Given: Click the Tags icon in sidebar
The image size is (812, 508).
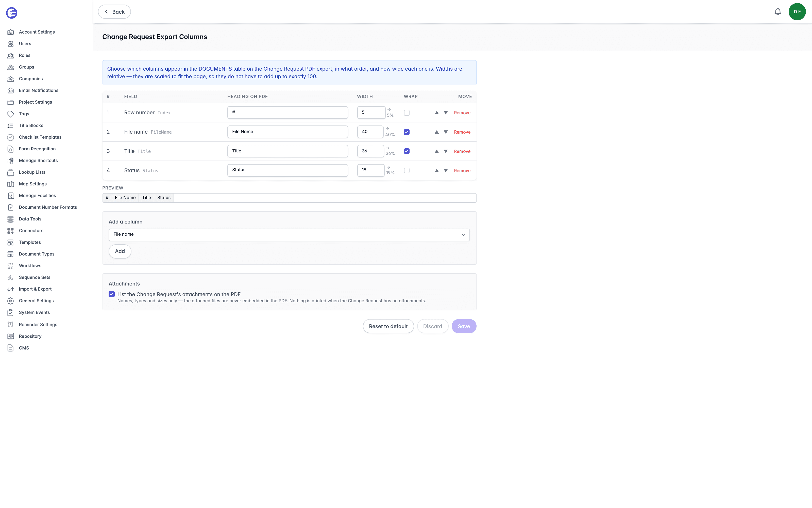Looking at the screenshot, I should click(x=11, y=114).
